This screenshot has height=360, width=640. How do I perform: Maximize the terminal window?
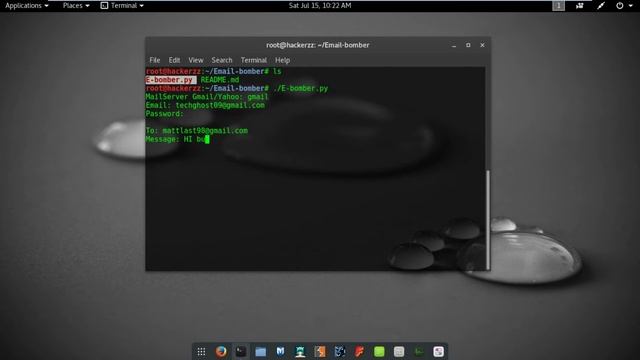pos(468,45)
